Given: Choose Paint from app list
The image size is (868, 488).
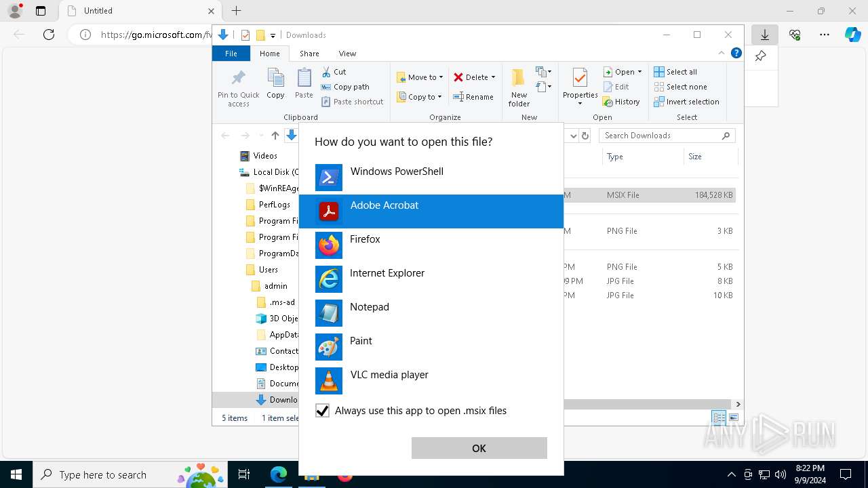Looking at the screenshot, I should (x=431, y=347).
